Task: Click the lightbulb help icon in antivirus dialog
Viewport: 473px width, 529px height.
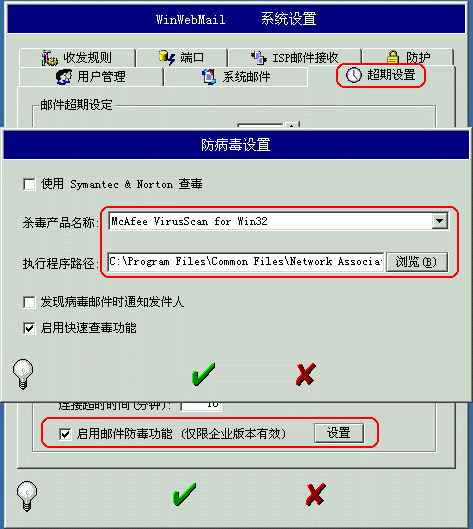Action: tap(23, 374)
